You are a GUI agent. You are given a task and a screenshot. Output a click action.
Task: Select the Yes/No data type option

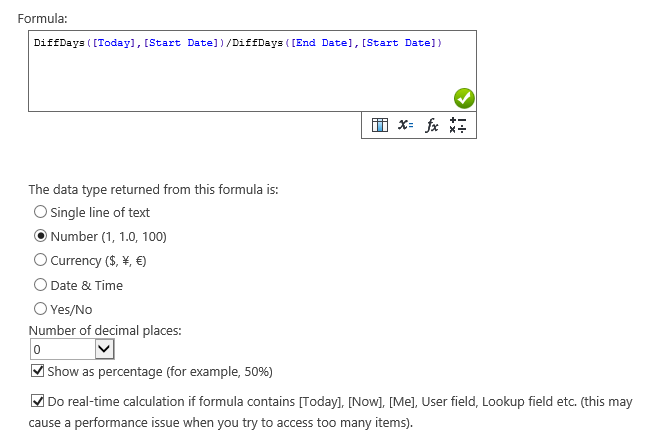[x=40, y=309]
